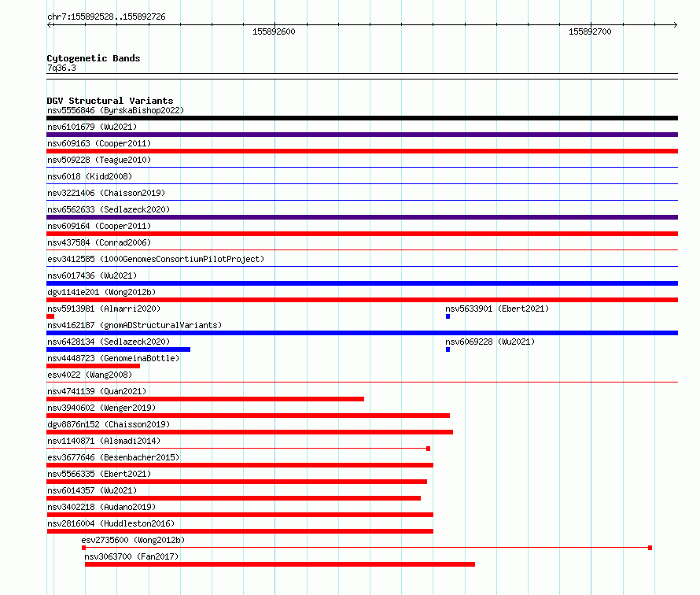Open the nsv609163 (Cooper2011) label

tap(99, 143)
